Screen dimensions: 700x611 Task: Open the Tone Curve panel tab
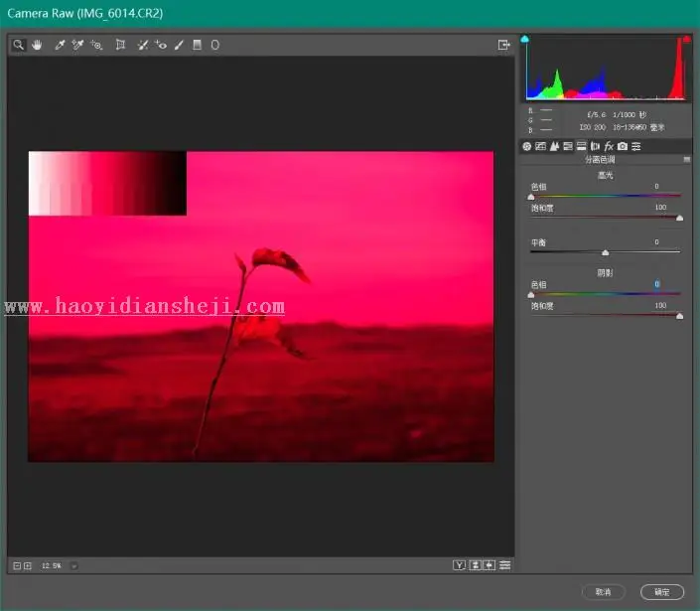click(540, 146)
